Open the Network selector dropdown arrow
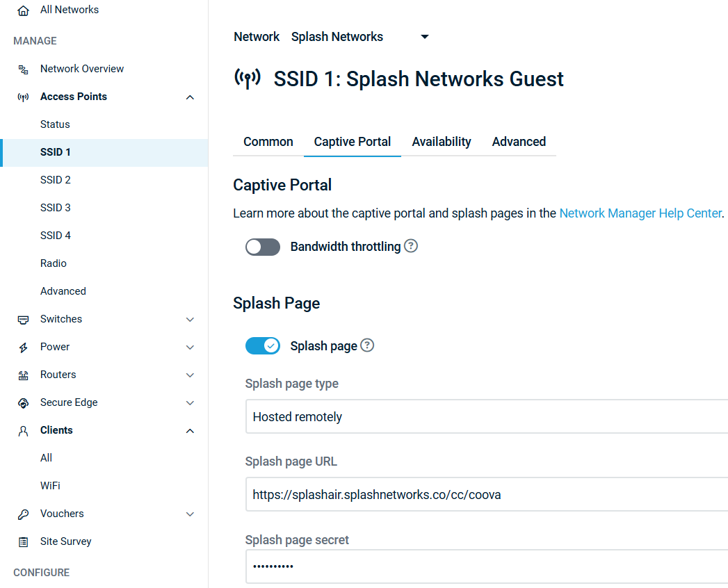728x588 pixels. 424,37
